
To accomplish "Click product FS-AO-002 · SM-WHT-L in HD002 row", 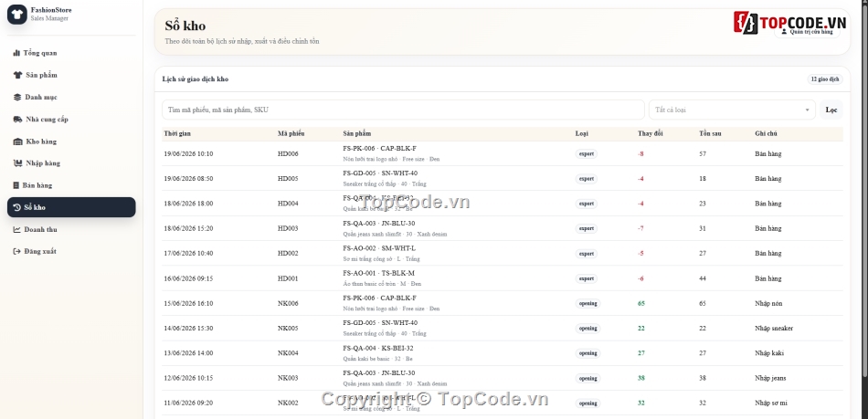I will [x=379, y=248].
